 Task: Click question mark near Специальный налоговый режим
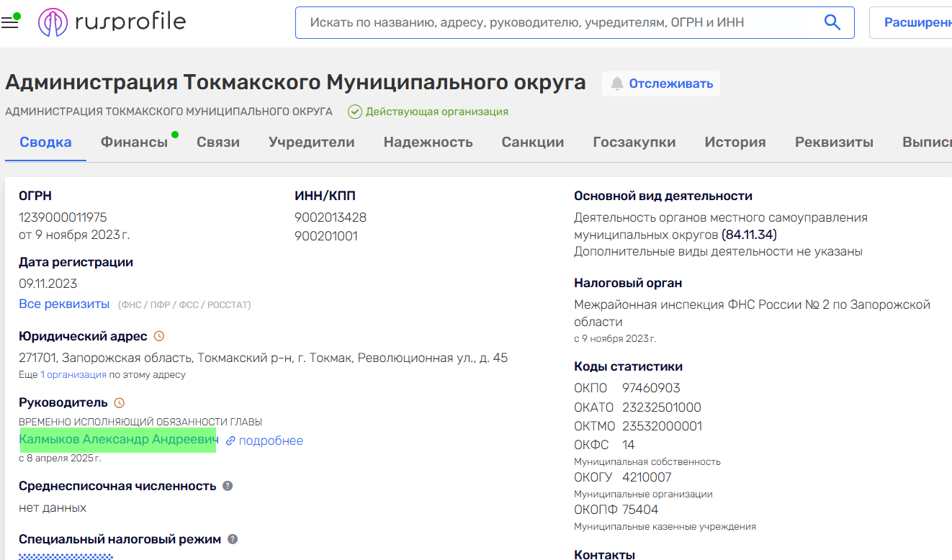233,538
